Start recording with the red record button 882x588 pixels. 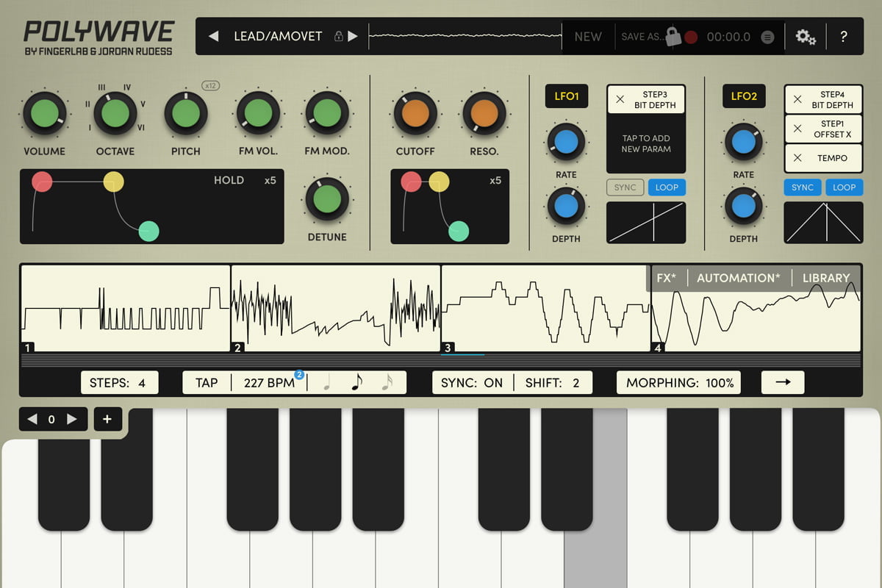coord(691,37)
